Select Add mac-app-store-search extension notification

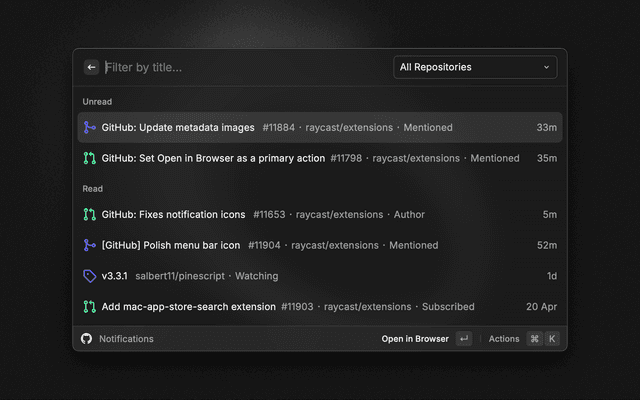(320, 307)
